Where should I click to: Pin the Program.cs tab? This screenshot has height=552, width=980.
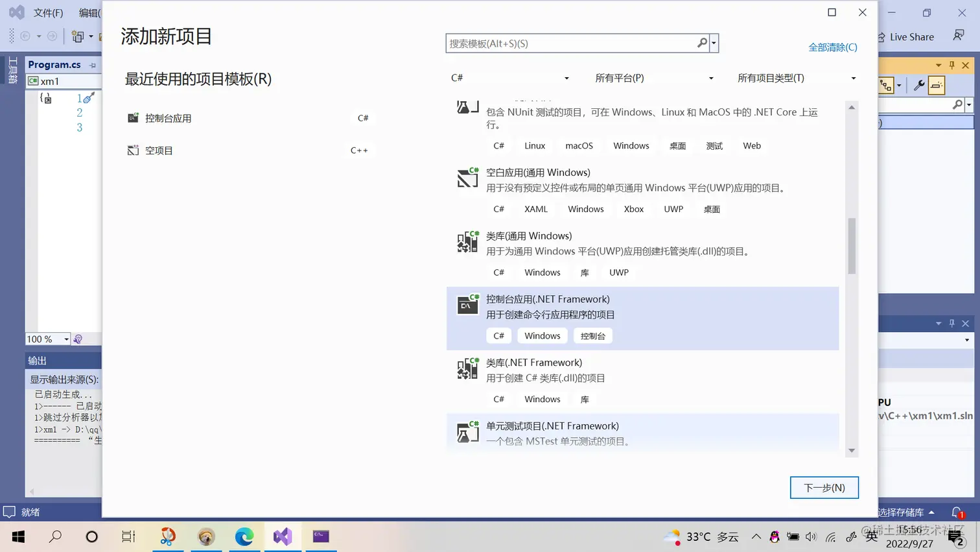[93, 66]
